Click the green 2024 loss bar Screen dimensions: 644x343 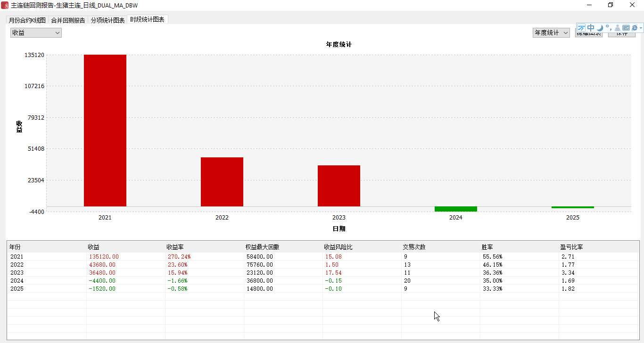coord(455,209)
